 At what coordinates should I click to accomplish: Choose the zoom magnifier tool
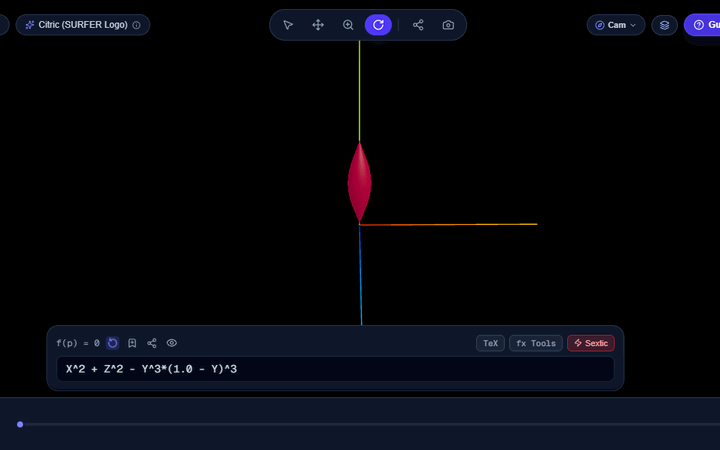coord(348,25)
